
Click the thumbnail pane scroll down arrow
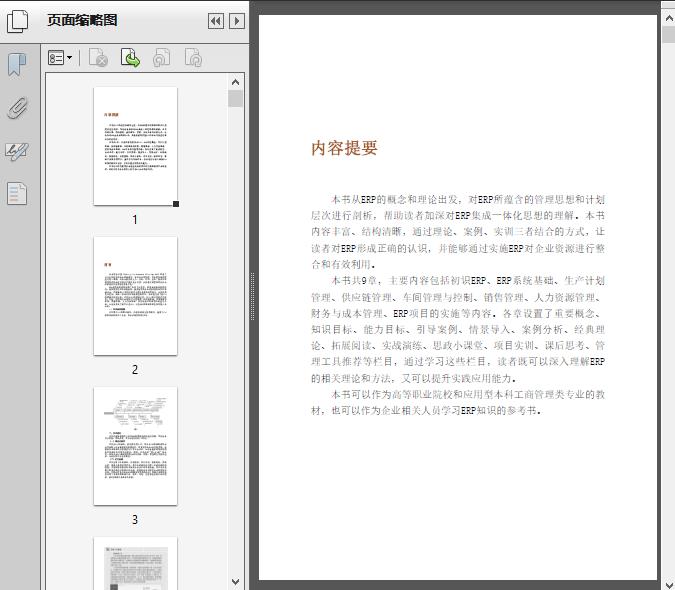click(x=235, y=582)
